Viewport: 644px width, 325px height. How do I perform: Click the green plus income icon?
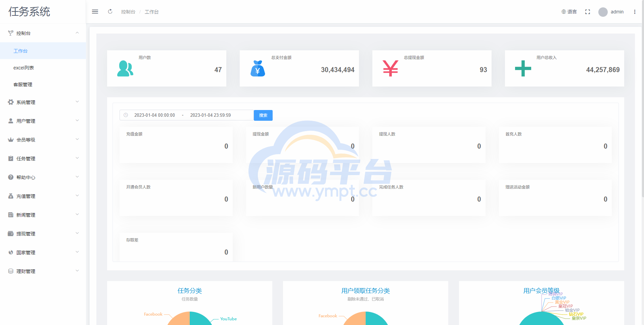coord(523,68)
